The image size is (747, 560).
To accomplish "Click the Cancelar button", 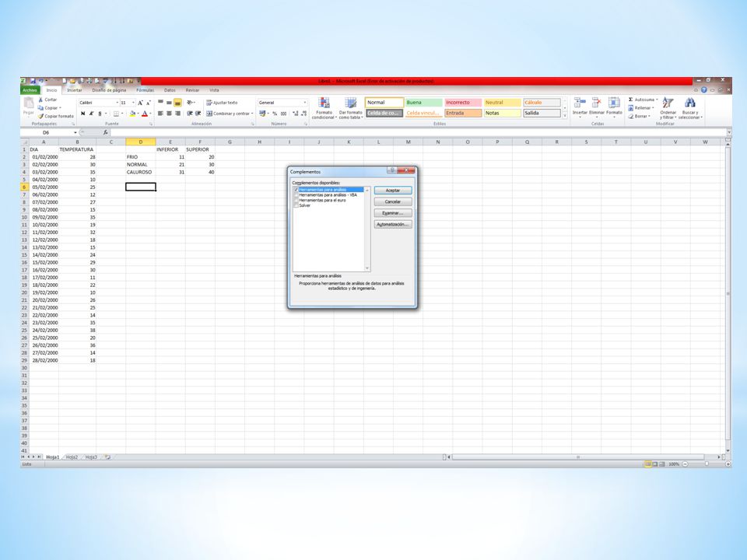I will coord(392,202).
